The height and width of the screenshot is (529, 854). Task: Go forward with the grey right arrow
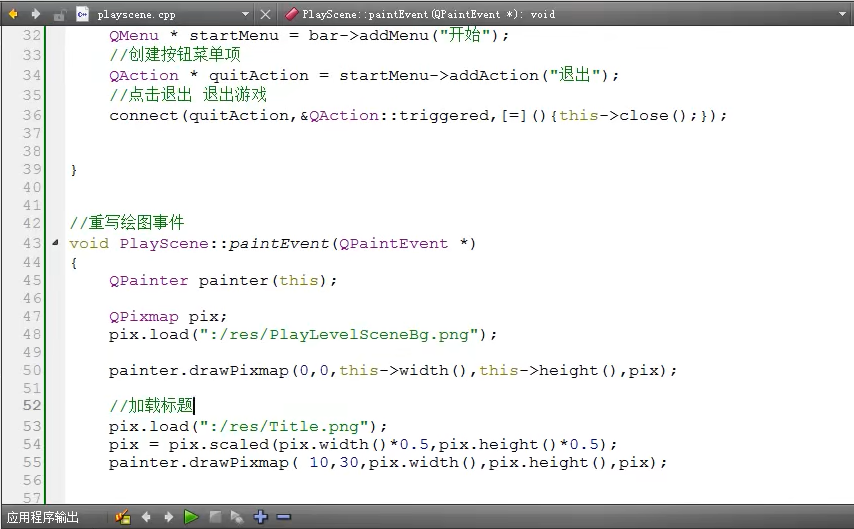pos(36,14)
